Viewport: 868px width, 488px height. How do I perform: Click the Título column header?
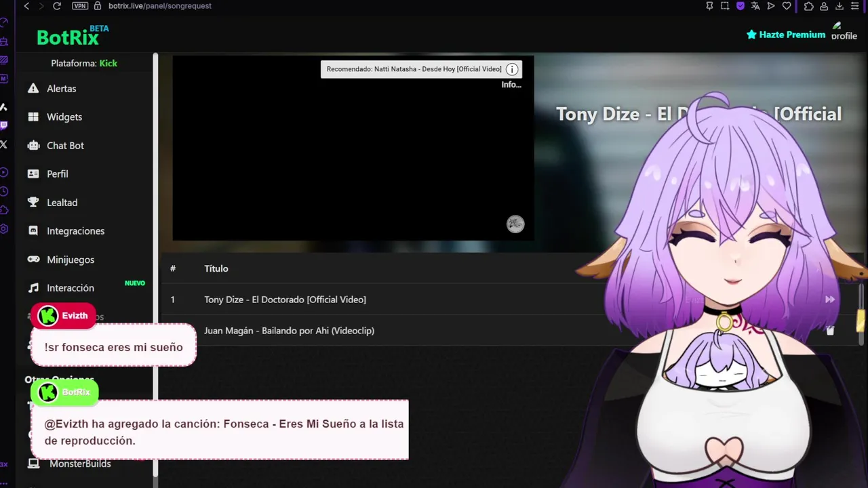tap(216, 268)
